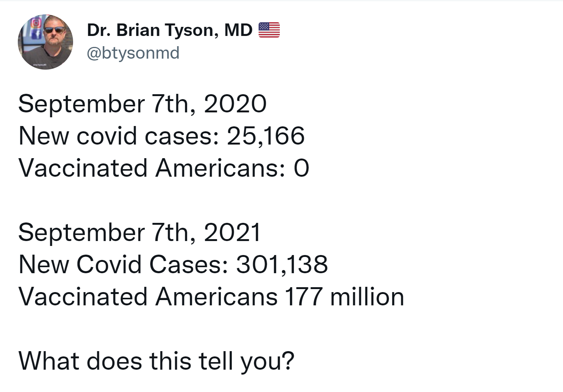Click the Facebook logo in the avatar
The height and width of the screenshot is (392, 563).
coord(37,34)
